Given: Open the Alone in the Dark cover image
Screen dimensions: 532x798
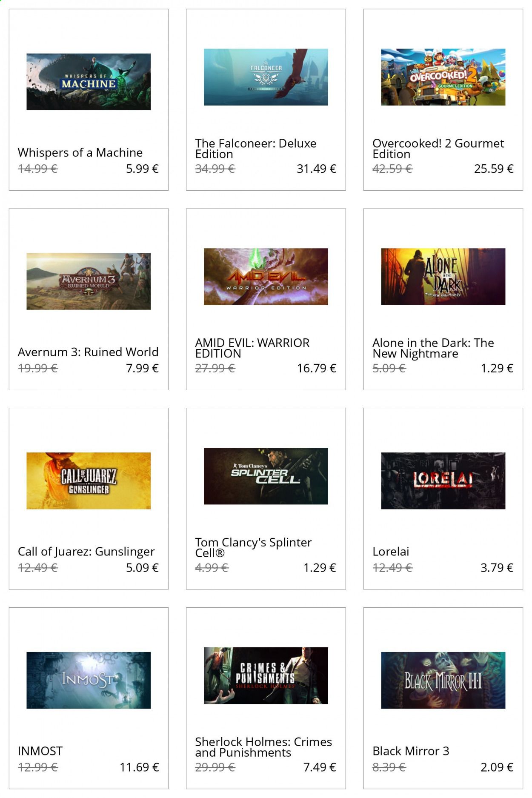Looking at the screenshot, I should pyautogui.click(x=443, y=277).
